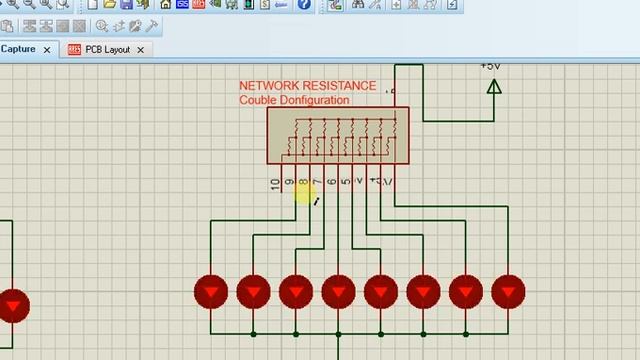Open the Design Explorer icon
Screen dimensions: 640x360
249,4
